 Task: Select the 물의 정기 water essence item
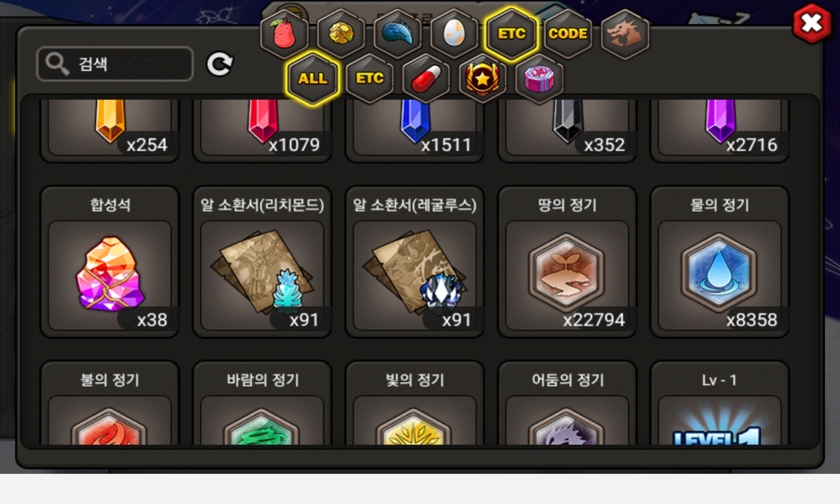coord(719,262)
